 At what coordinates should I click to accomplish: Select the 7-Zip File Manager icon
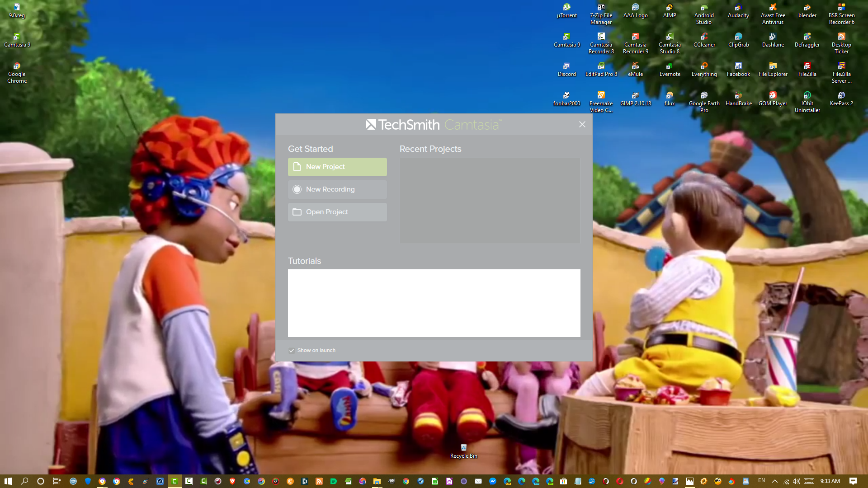601,14
